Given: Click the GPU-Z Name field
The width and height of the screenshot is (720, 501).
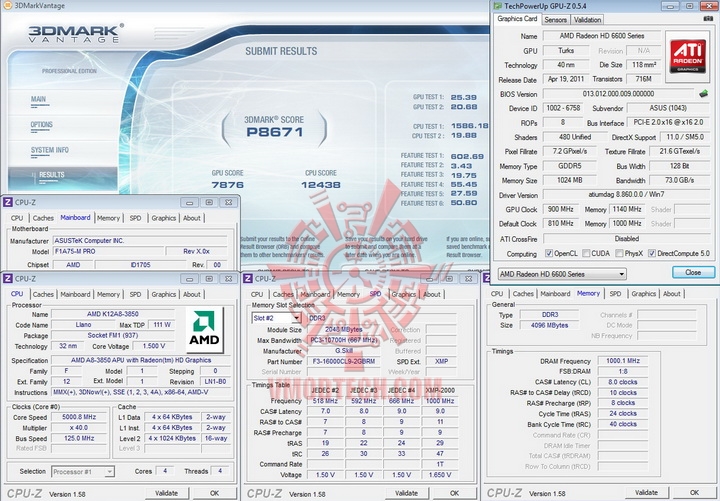Looking at the screenshot, I should point(602,36).
